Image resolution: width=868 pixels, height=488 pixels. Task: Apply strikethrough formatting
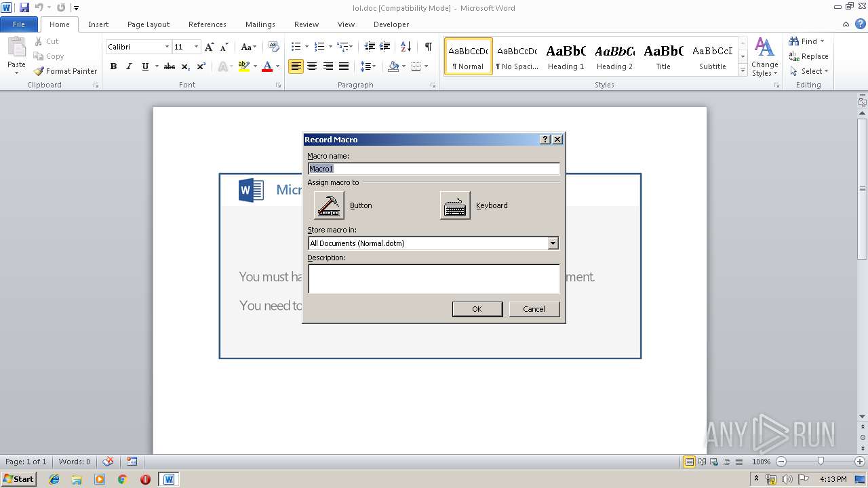pos(170,66)
